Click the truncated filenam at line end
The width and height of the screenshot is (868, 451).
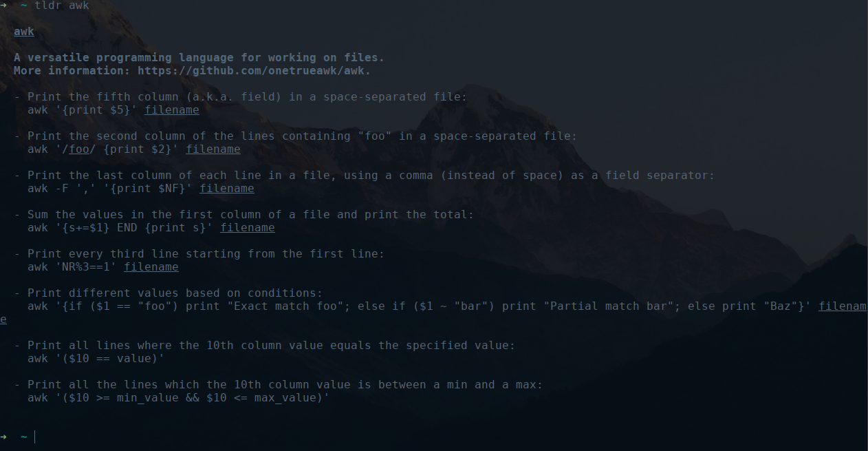[x=843, y=306]
